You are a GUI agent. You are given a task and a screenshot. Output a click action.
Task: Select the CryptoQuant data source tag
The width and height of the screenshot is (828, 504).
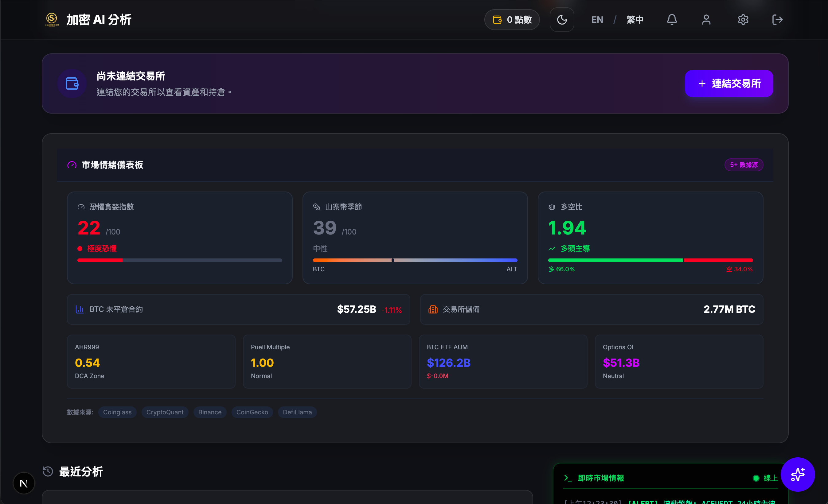pos(165,412)
